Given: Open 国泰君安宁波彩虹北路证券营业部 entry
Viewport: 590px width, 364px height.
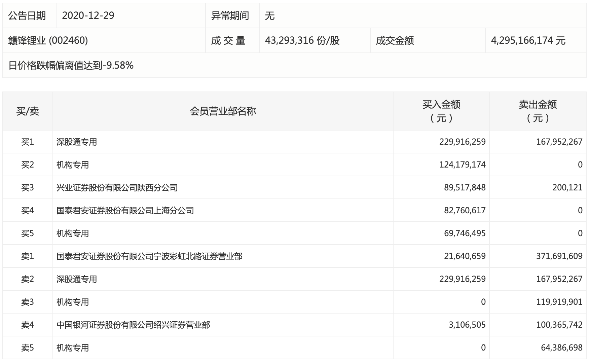Looking at the screenshot, I should (149, 256).
